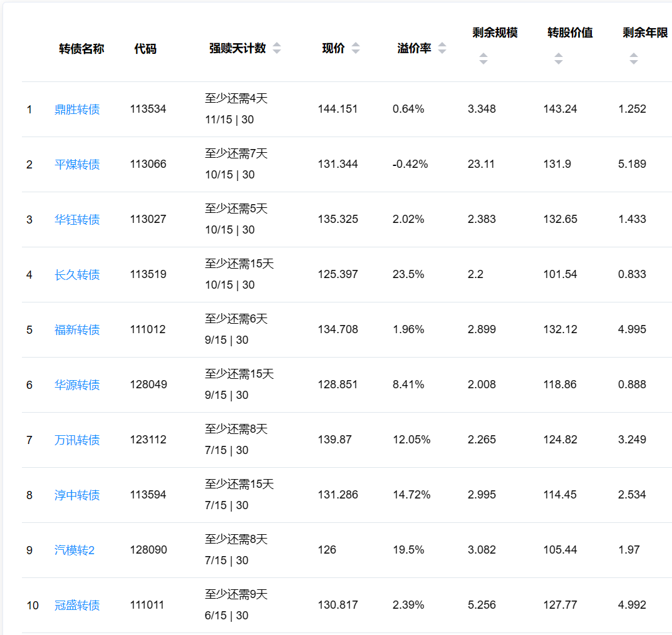The image size is (672, 635).
Task: Sort by 剩余年限 using arrow icon
Action: point(633,59)
